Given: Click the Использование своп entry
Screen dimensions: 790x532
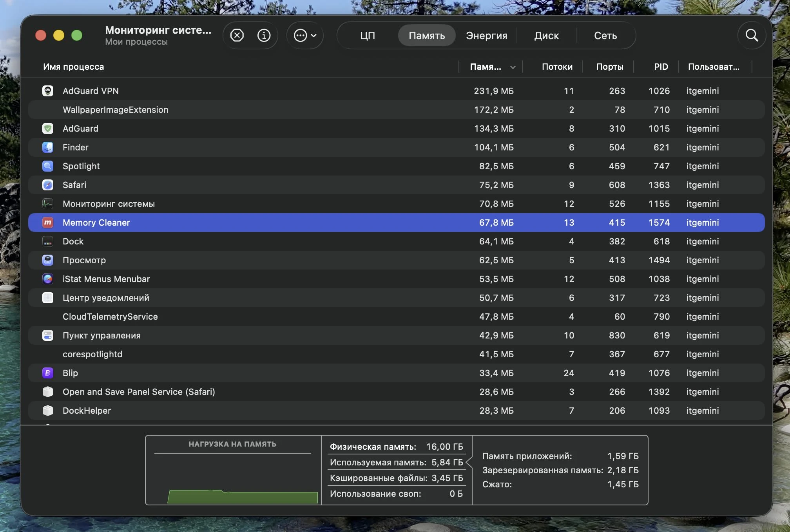Looking at the screenshot, I should click(x=396, y=494).
